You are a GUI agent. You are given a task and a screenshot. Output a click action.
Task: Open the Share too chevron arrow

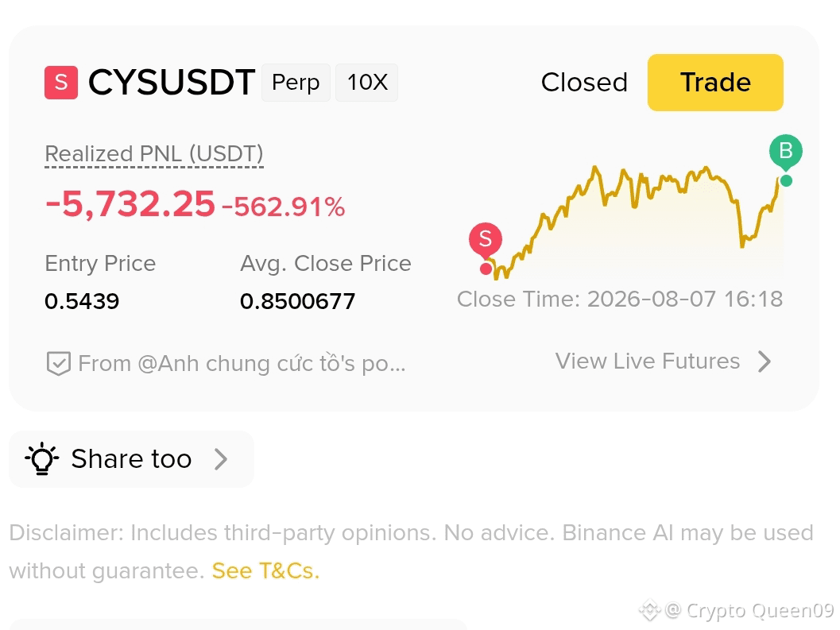(221, 459)
